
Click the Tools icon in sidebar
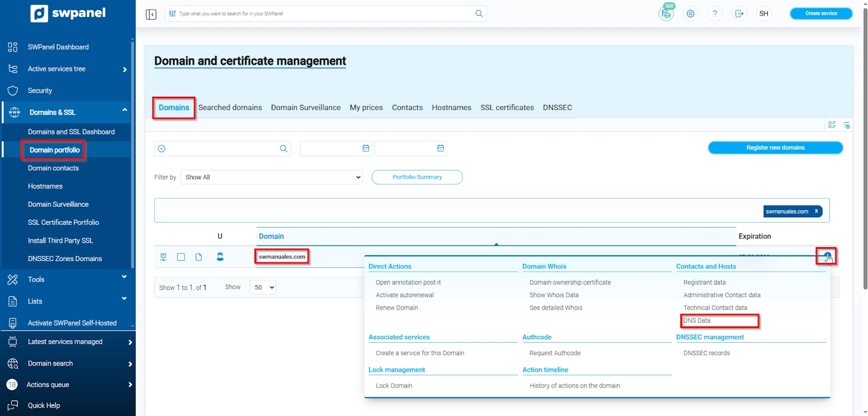[x=12, y=280]
